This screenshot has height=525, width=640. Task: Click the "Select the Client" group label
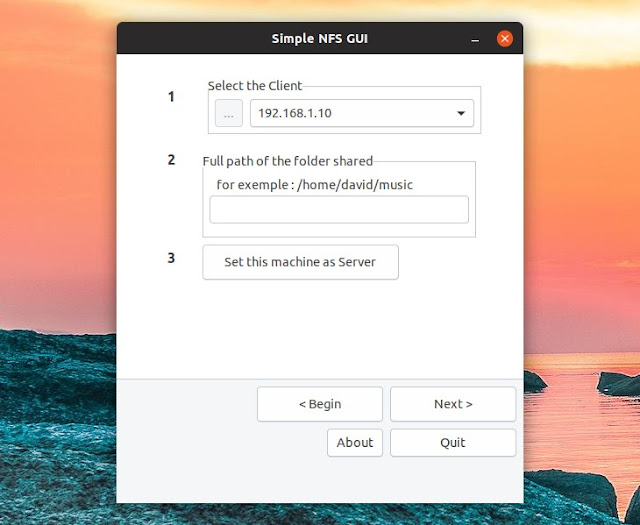[x=255, y=86]
